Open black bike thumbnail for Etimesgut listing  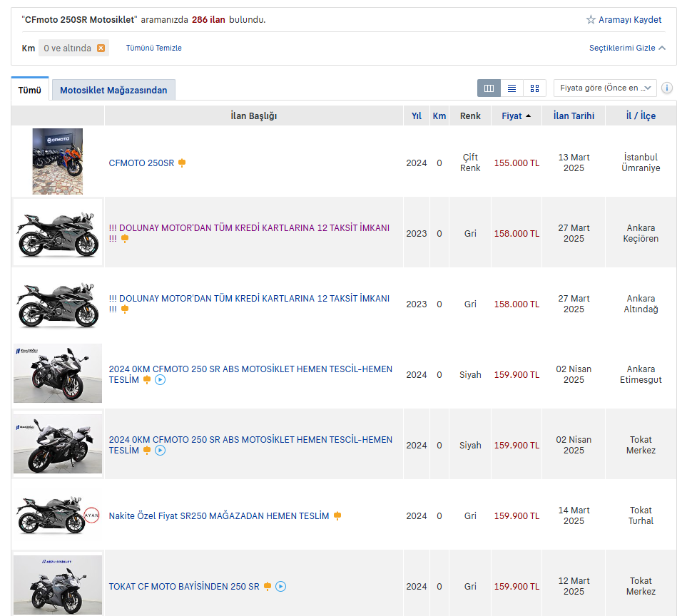point(57,374)
